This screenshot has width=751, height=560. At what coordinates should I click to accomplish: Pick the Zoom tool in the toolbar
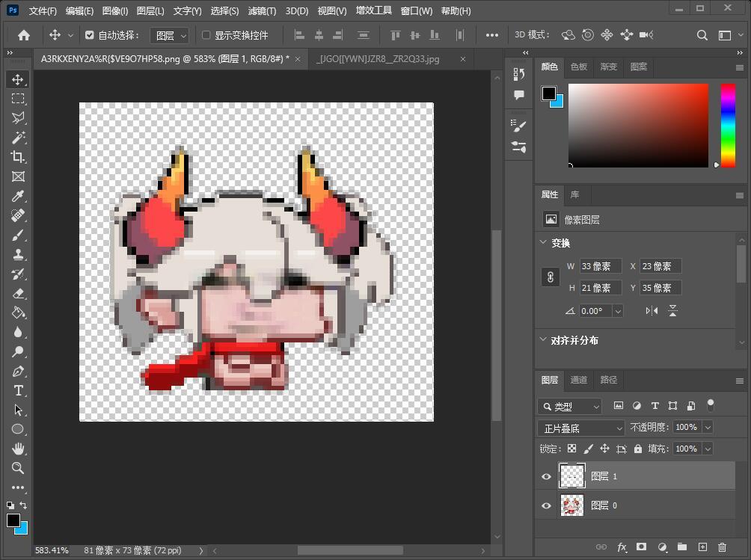(18, 468)
